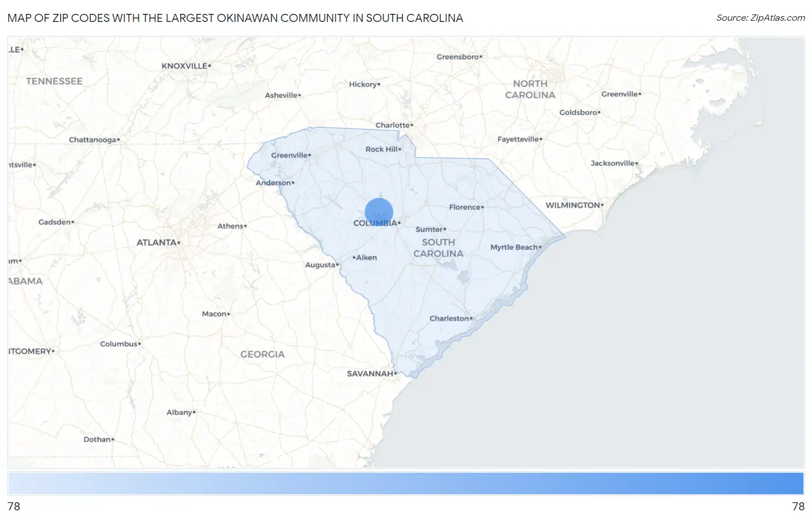Click the SAVANNAH city label
Screen dimensions: 812x519
370,374
